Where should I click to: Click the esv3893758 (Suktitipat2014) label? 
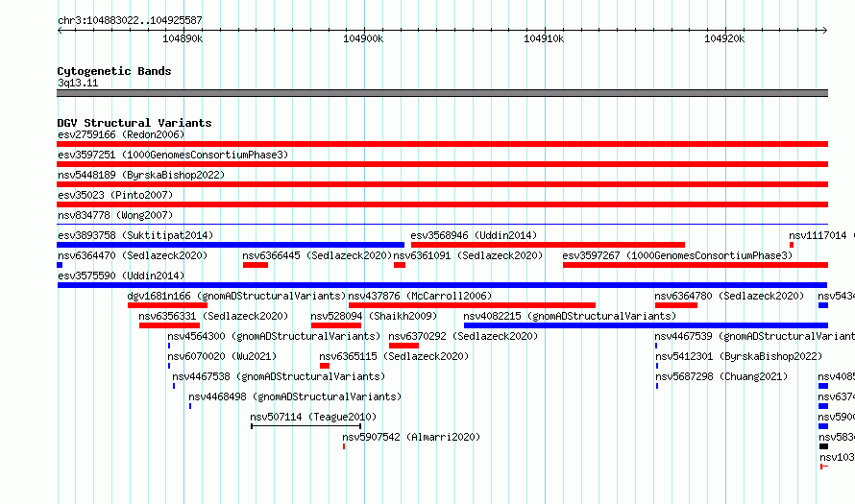(135, 235)
